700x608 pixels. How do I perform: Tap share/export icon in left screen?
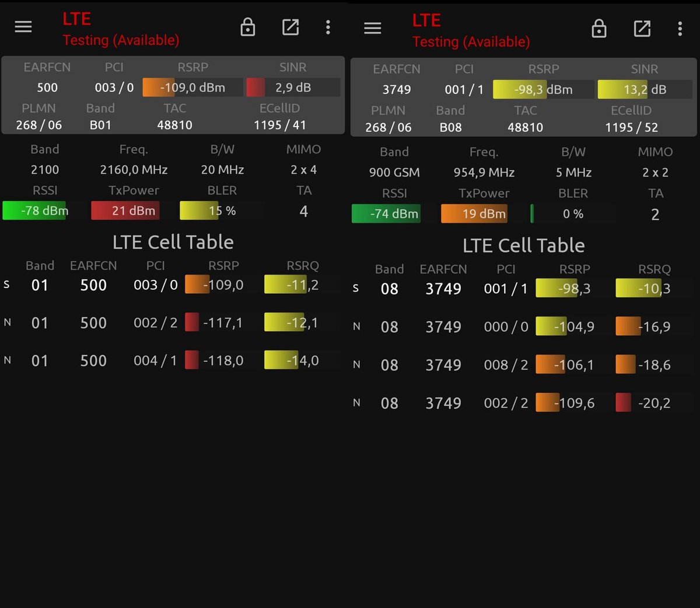click(290, 27)
